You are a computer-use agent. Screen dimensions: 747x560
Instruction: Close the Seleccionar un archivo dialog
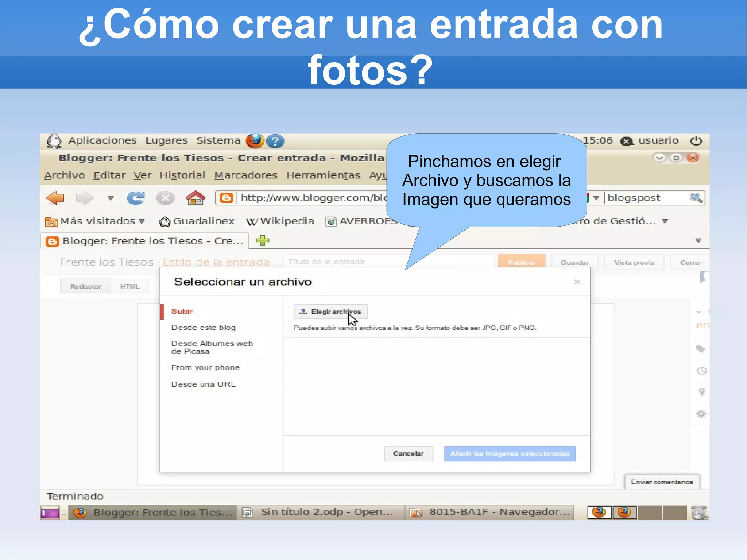(577, 282)
